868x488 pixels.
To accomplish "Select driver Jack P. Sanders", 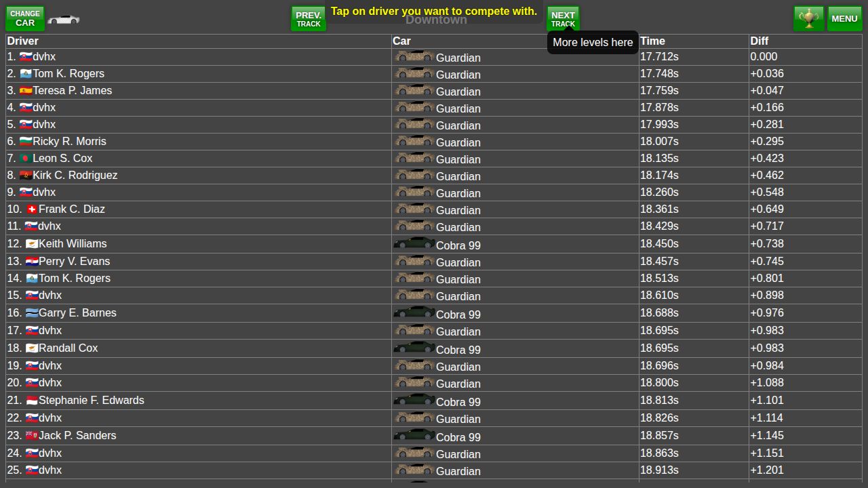I will 77,435.
